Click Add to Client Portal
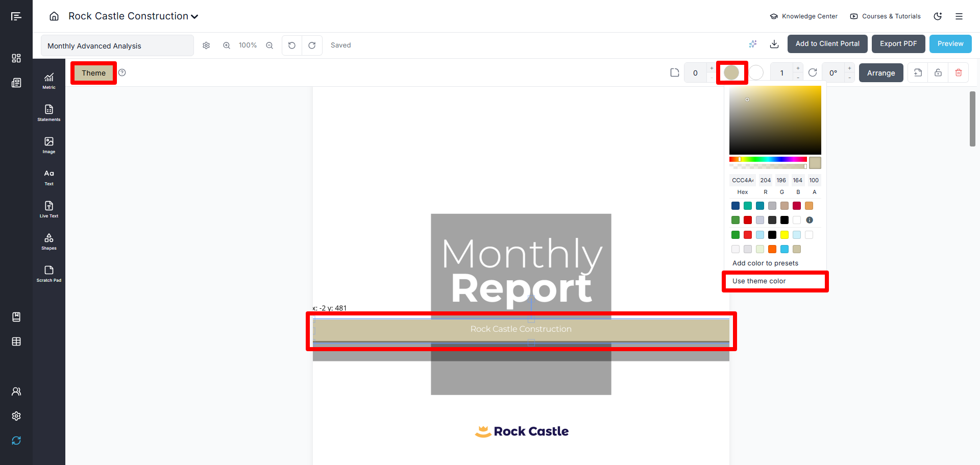The image size is (980, 465). [827, 44]
